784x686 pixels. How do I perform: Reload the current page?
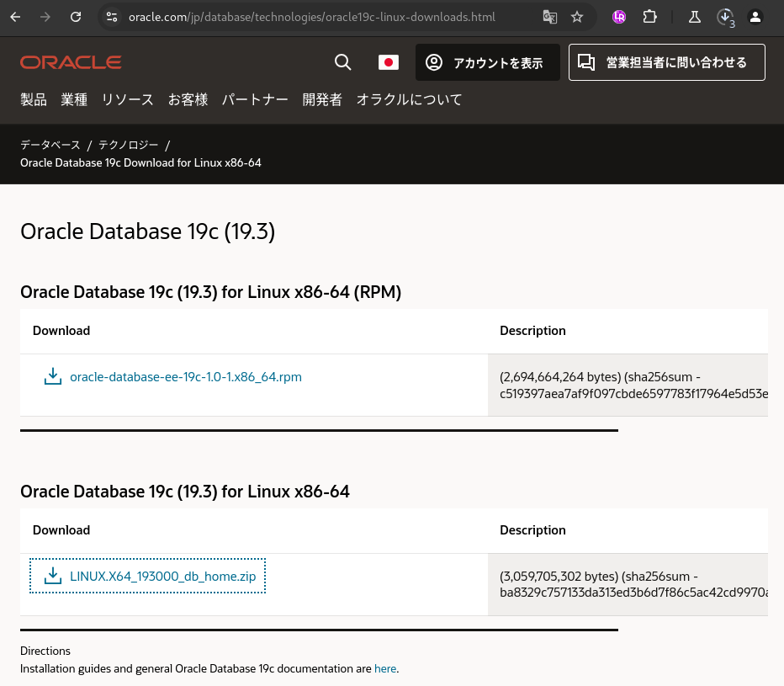coord(76,16)
